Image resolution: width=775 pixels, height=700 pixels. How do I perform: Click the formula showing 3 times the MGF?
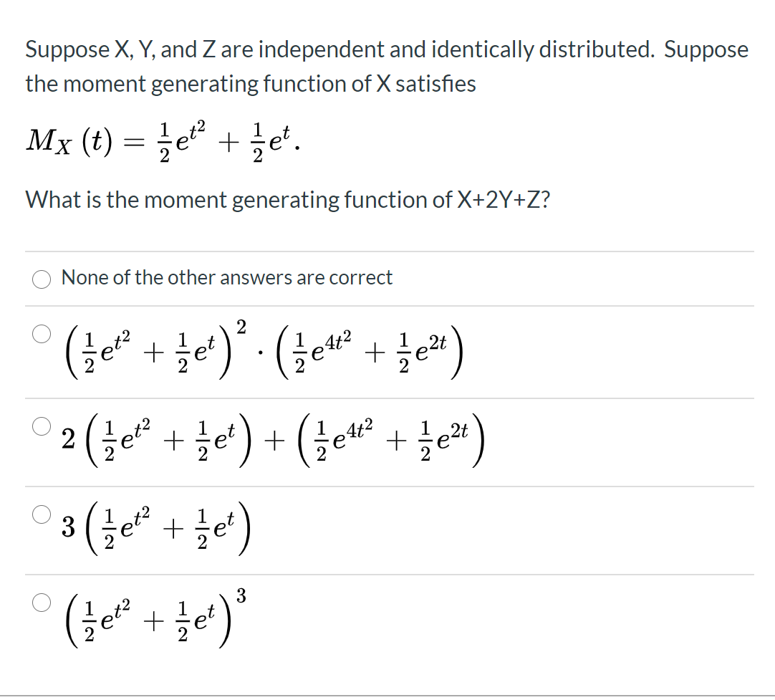(159, 528)
